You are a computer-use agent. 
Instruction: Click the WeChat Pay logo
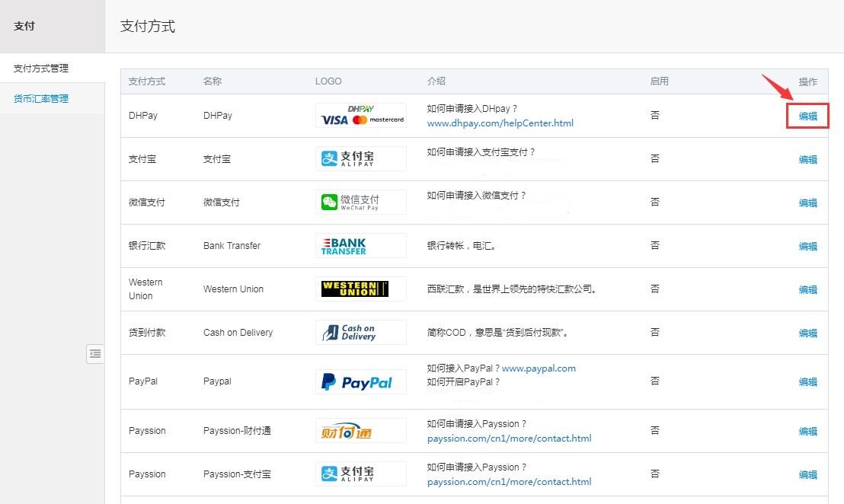pos(360,203)
